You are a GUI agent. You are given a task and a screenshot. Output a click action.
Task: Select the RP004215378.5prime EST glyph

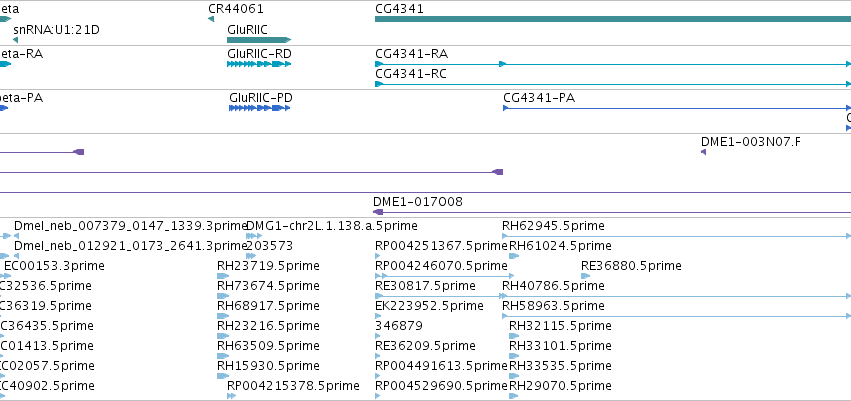tap(231, 396)
